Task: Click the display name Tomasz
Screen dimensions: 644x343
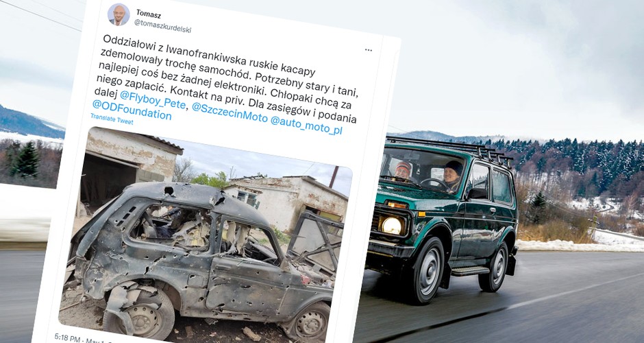Action: point(148,14)
